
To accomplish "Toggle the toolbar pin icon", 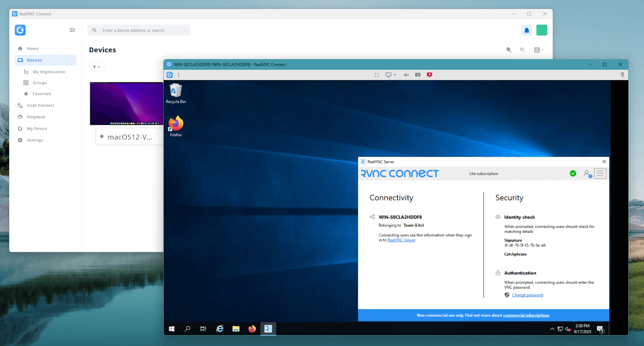I will (622, 75).
